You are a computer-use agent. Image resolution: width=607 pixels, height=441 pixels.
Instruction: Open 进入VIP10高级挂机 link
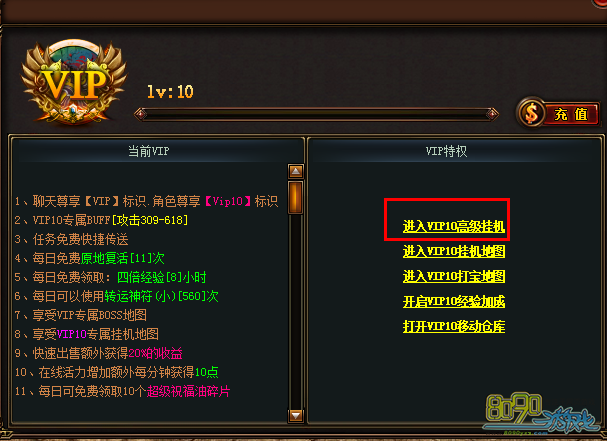pos(454,226)
